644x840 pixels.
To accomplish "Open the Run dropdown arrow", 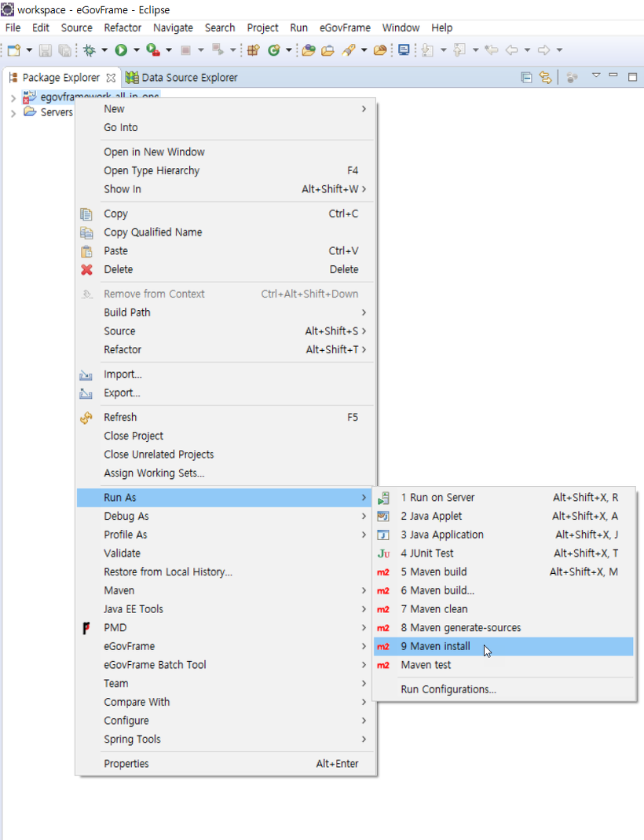I will click(136, 50).
